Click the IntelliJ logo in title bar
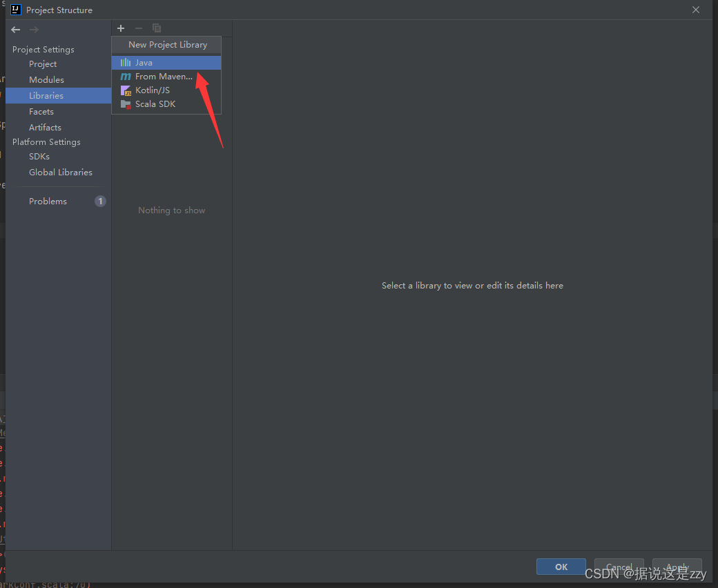The image size is (718, 588). pyautogui.click(x=16, y=10)
